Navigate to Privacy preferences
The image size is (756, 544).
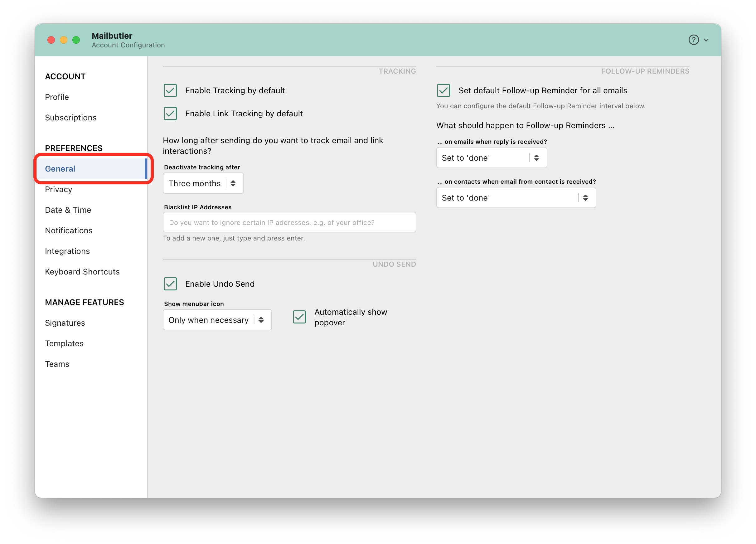point(59,189)
